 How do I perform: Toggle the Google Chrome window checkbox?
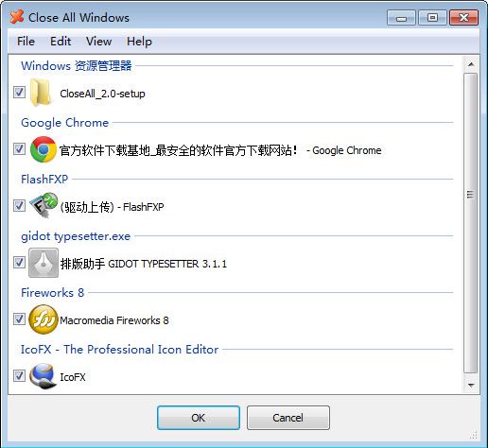click(19, 148)
